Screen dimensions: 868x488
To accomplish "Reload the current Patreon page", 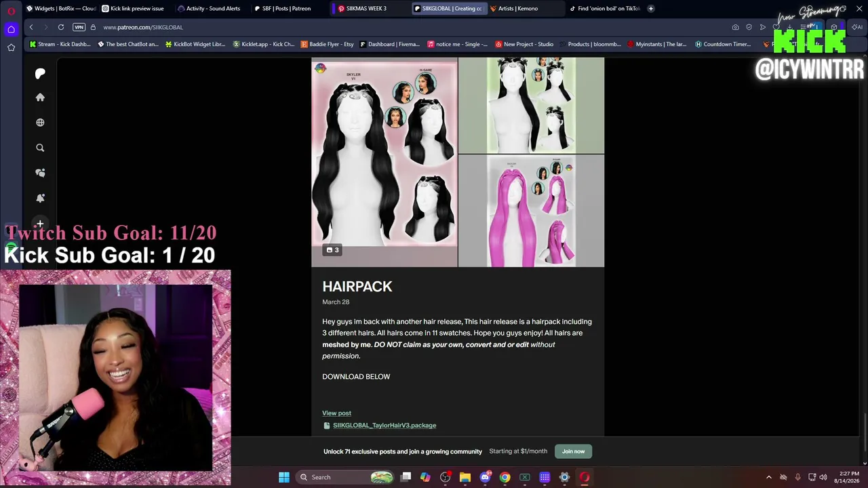I will [x=61, y=27].
